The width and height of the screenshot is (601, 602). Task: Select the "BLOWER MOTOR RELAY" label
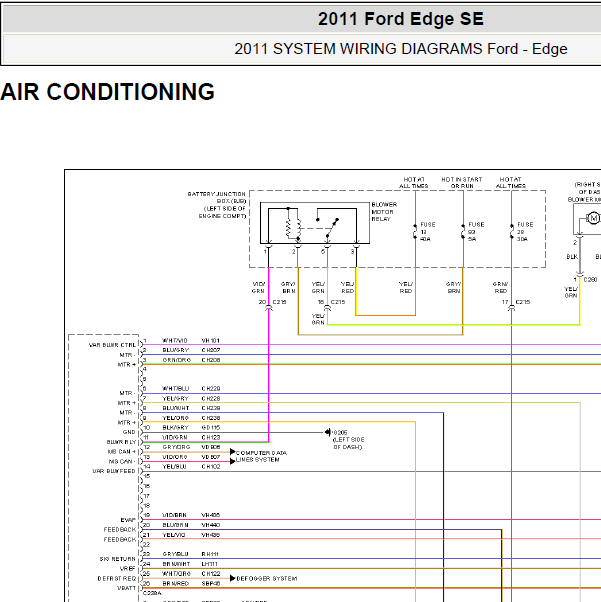point(384,212)
